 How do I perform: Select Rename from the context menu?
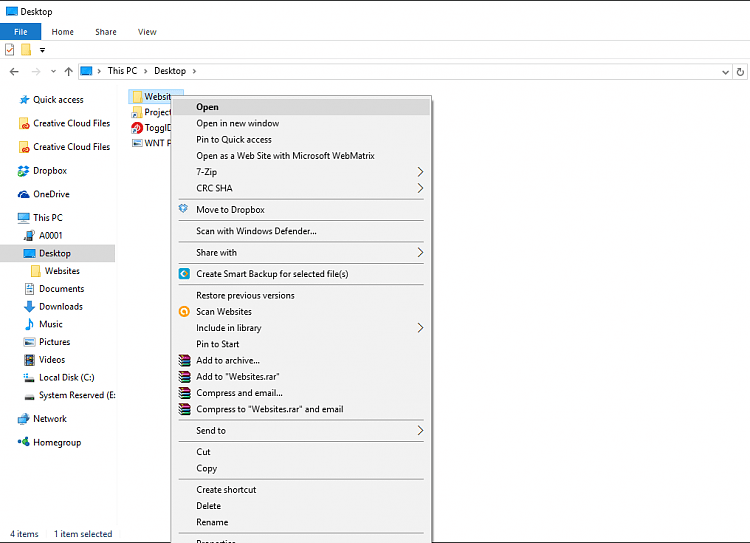[x=212, y=522]
